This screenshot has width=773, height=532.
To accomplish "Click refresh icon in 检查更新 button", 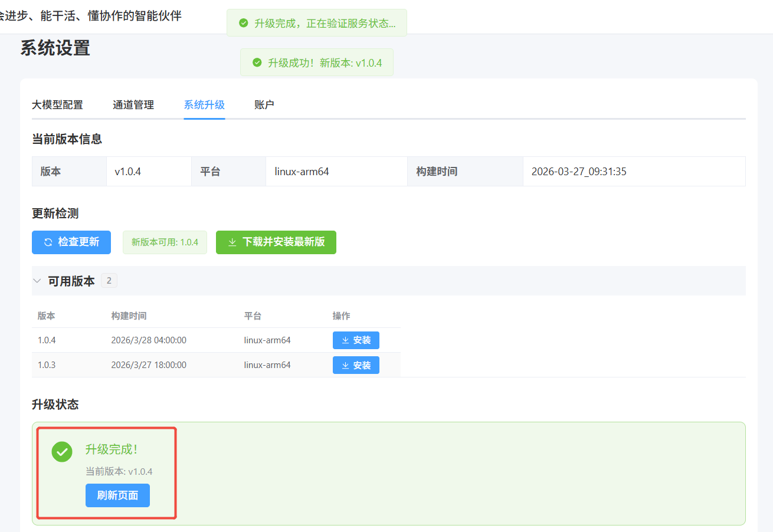I will pyautogui.click(x=48, y=242).
